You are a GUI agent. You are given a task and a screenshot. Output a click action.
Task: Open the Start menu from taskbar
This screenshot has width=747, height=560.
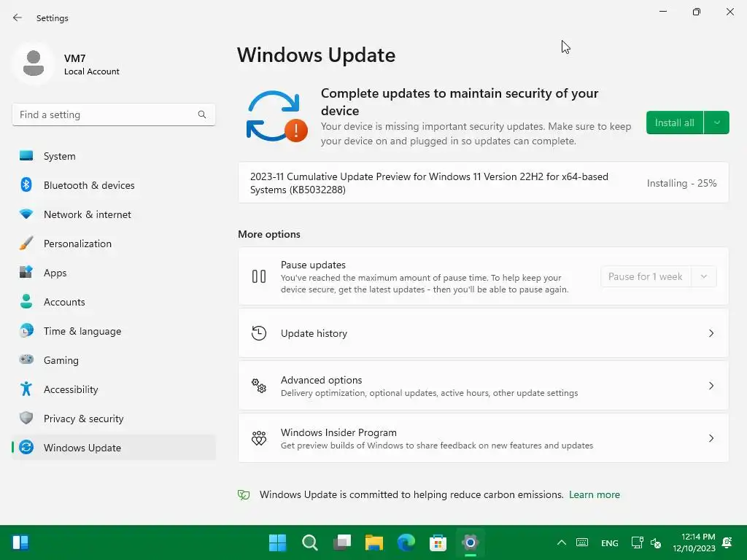pos(277,542)
